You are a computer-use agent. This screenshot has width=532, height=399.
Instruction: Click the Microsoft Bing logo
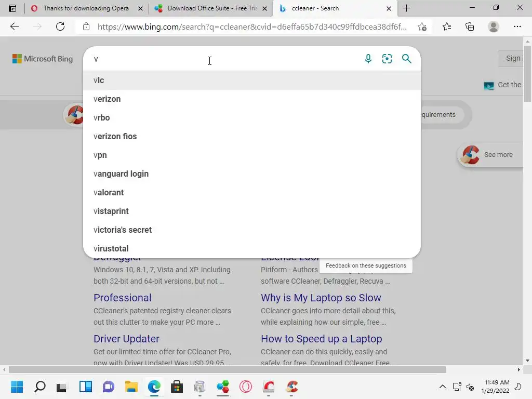coord(43,59)
